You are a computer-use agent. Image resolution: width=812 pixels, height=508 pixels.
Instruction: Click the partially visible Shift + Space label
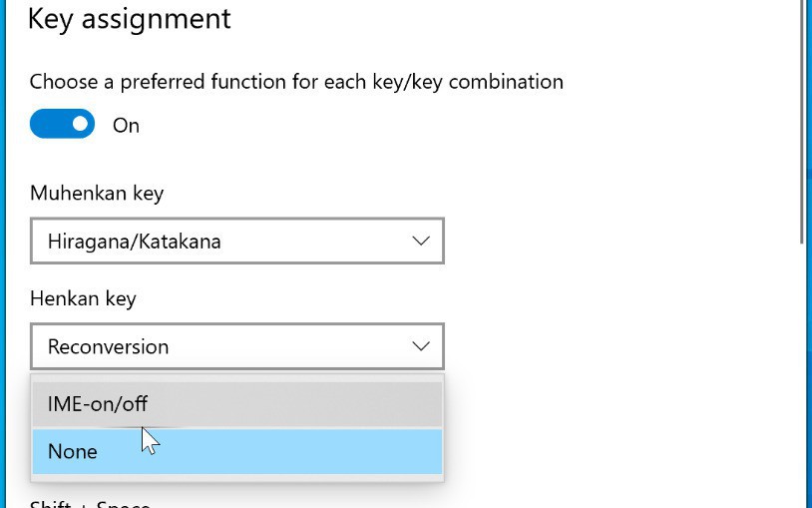(x=90, y=504)
